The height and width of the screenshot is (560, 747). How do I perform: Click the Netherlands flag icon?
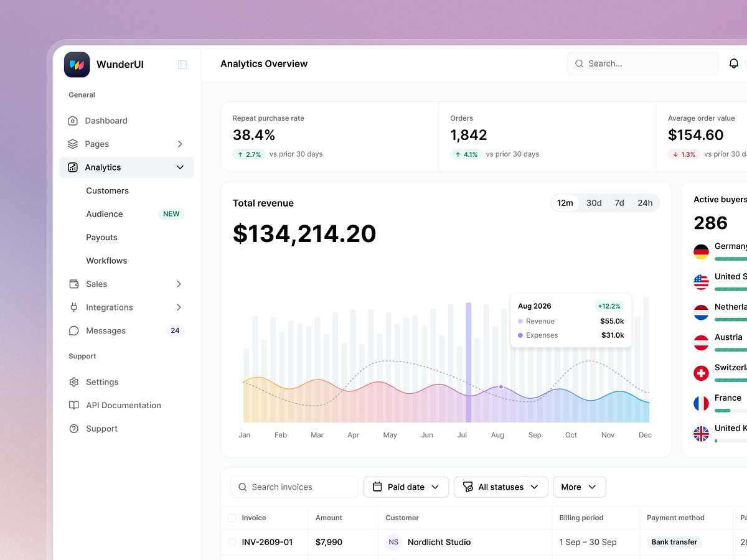pyautogui.click(x=701, y=312)
